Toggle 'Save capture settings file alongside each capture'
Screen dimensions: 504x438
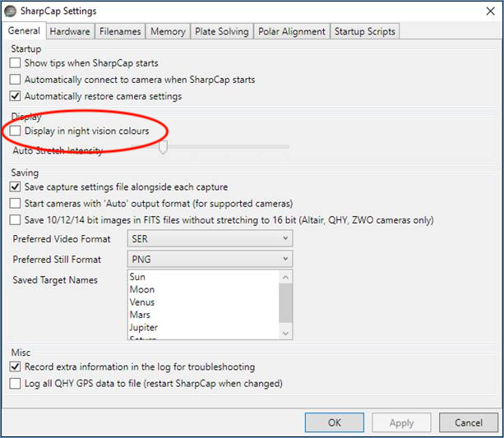point(16,187)
